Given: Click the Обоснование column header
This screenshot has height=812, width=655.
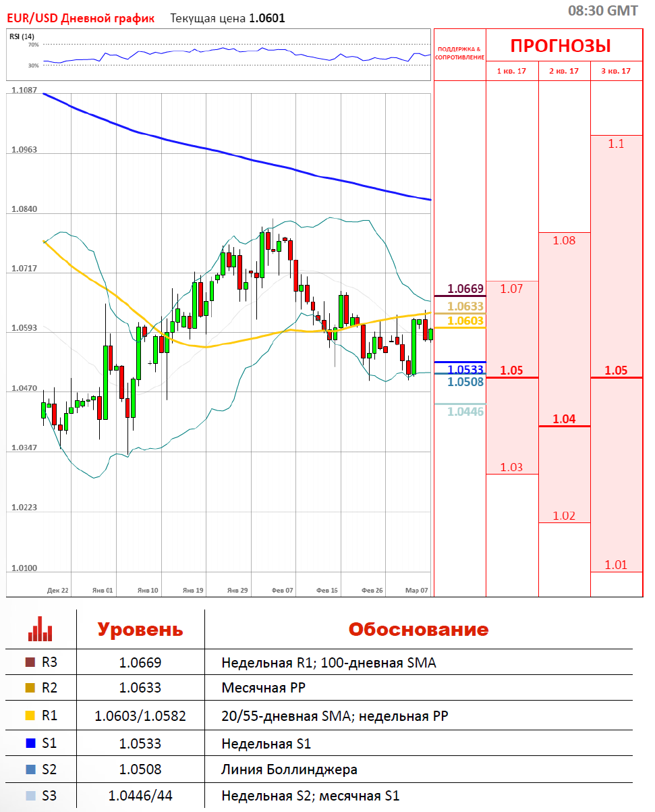Looking at the screenshot, I should tap(418, 630).
